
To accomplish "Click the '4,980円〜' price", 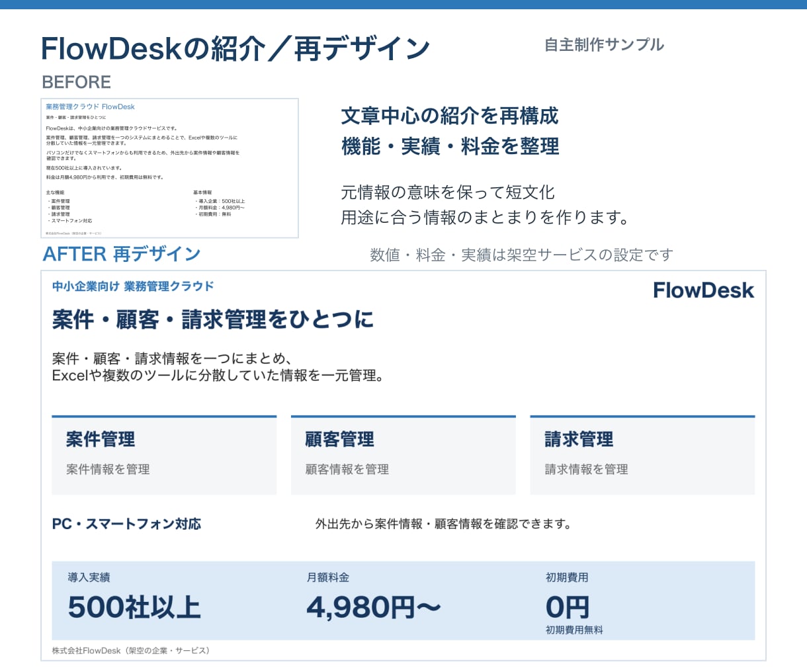I will (374, 607).
